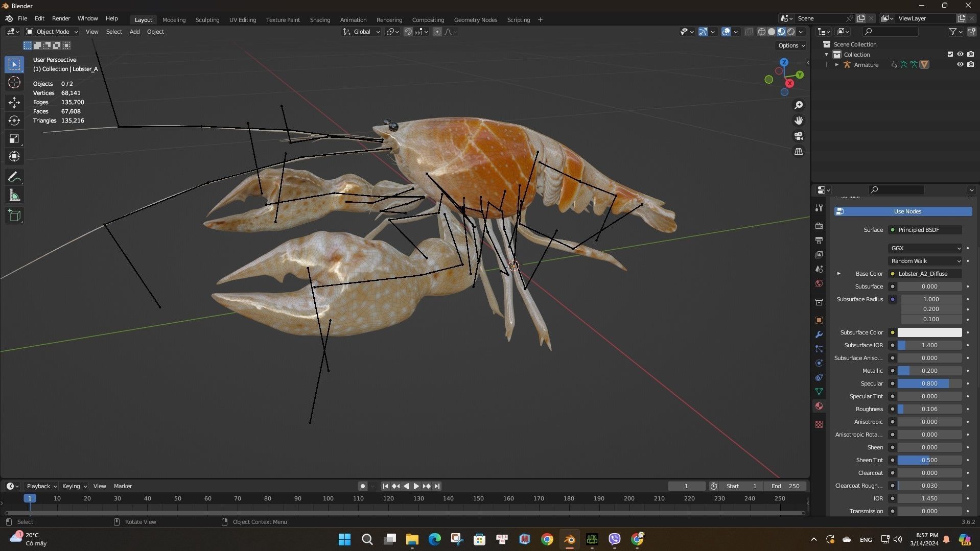Uncheck the Collection exclude checkbox

tap(950, 54)
